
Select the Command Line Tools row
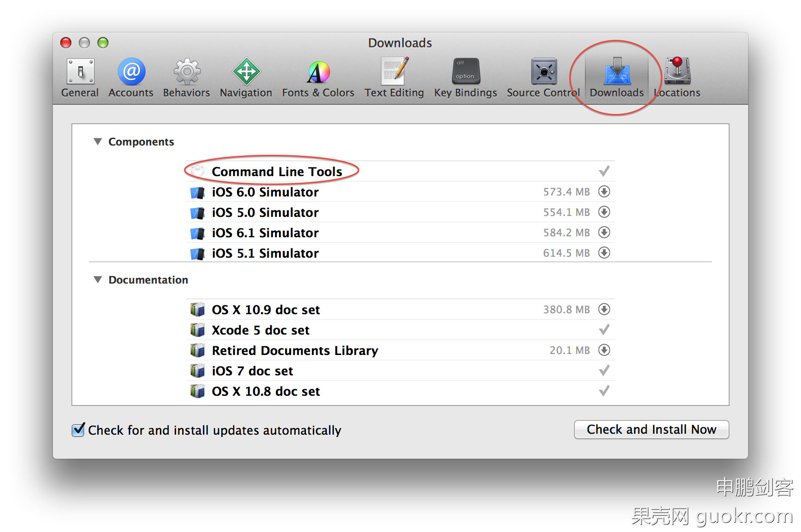click(x=400, y=171)
